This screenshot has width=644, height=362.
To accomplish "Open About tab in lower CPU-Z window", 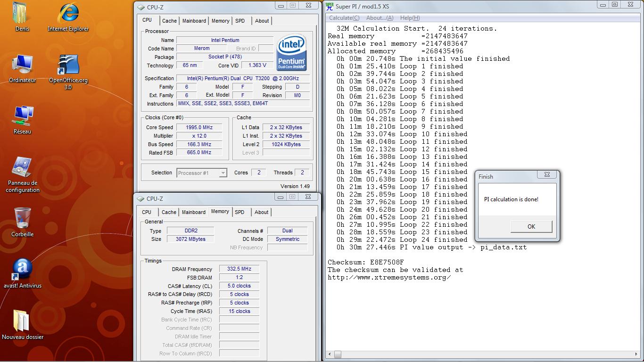I will [x=262, y=212].
